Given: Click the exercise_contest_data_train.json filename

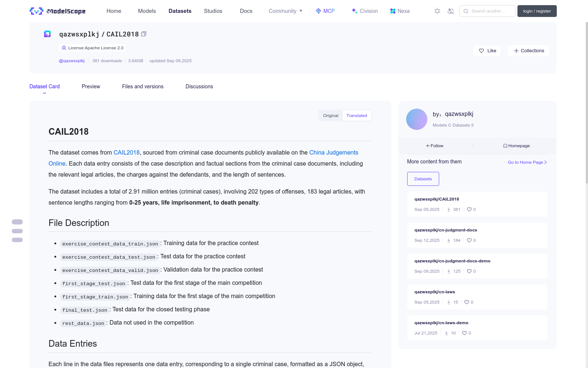Looking at the screenshot, I should point(110,244).
